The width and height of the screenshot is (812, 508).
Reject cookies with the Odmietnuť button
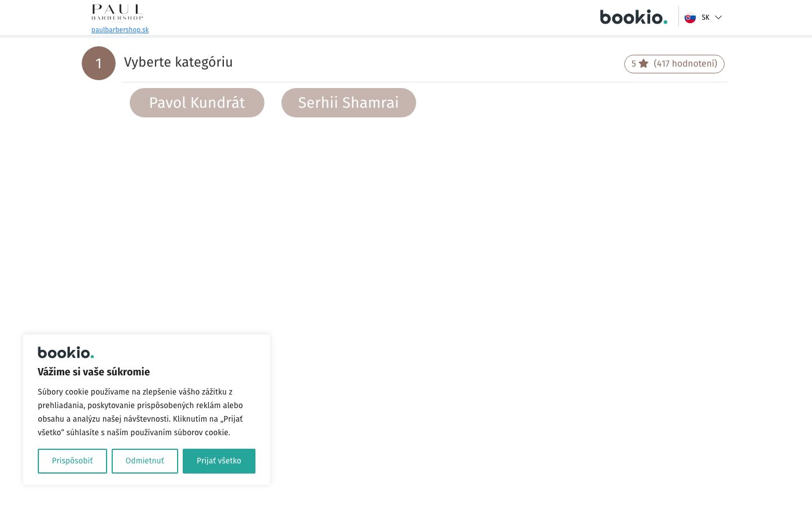point(145,461)
